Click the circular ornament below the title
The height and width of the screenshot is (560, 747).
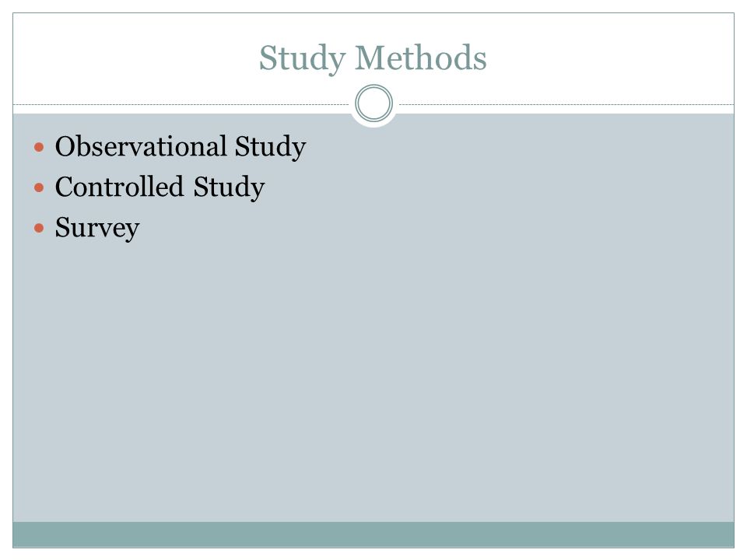click(x=374, y=103)
